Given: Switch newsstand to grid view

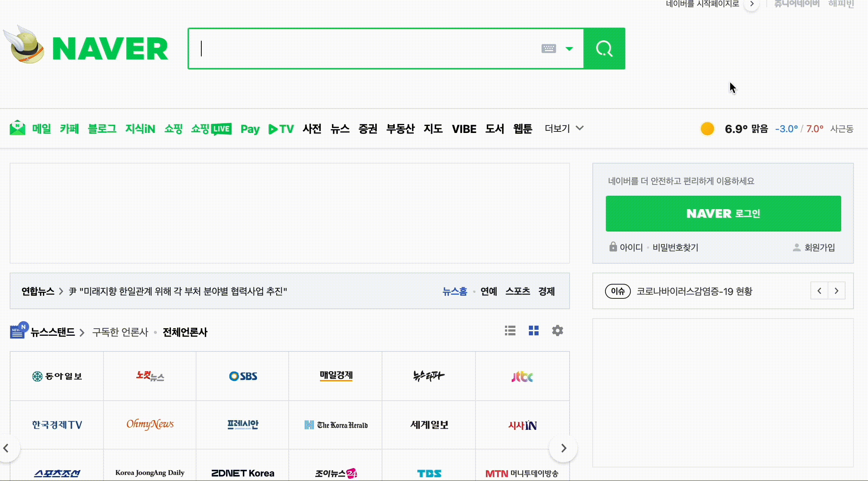Looking at the screenshot, I should pyautogui.click(x=533, y=331).
